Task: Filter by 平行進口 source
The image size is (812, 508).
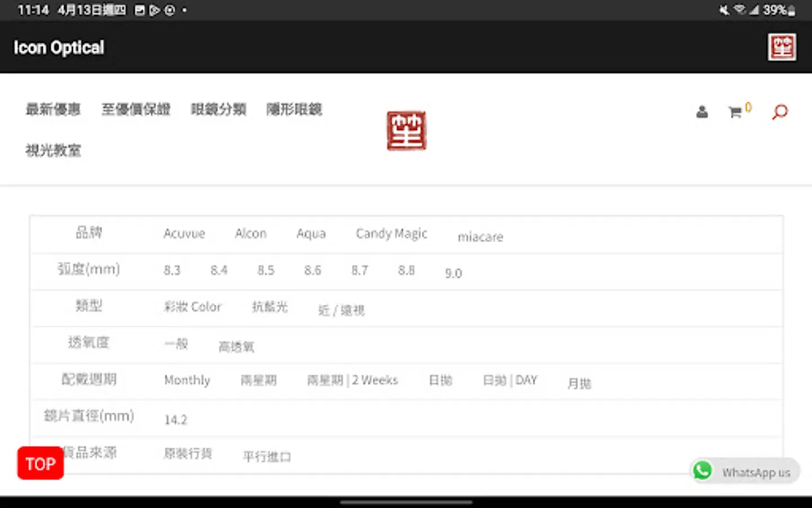Action: (x=267, y=457)
